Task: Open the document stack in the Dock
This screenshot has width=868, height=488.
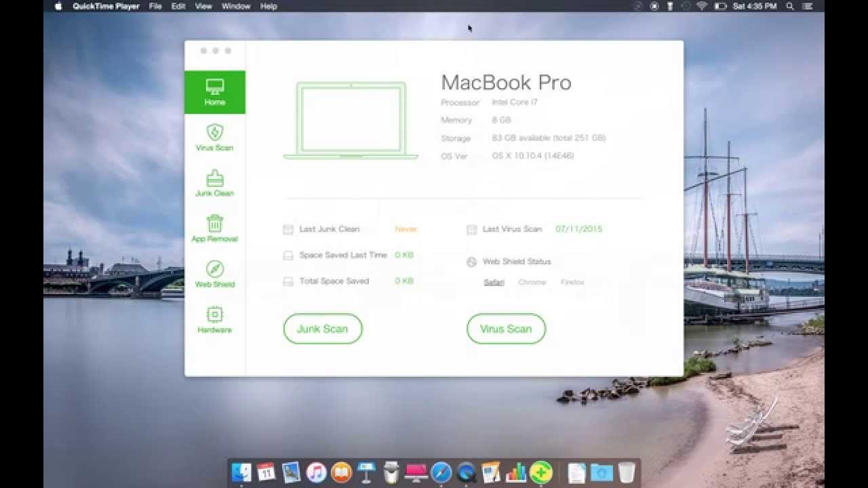Action: (x=576, y=472)
